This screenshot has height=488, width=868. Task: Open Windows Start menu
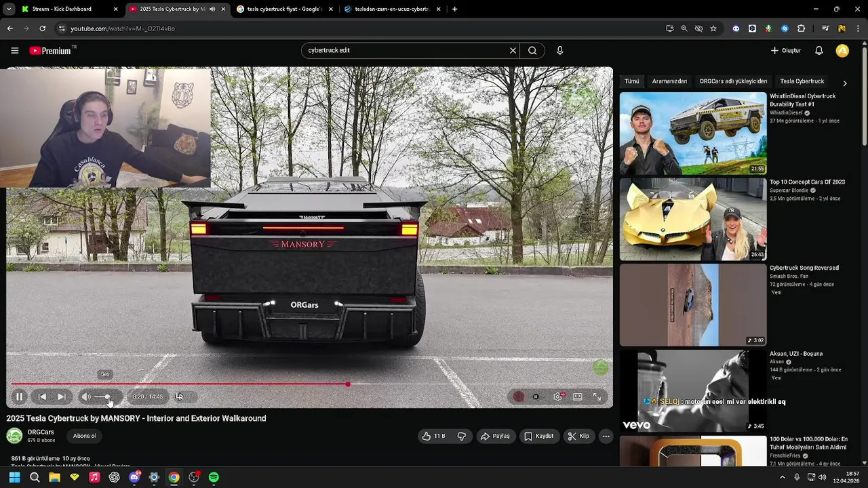14,477
